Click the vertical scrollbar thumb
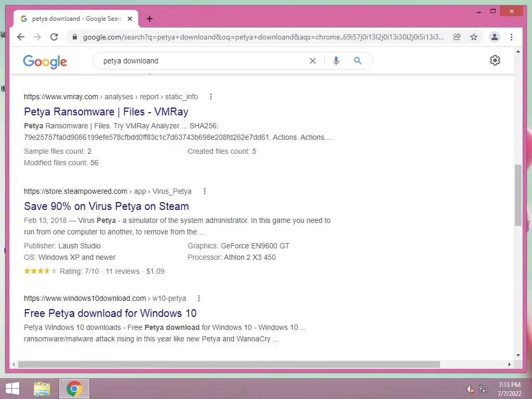 click(x=518, y=195)
